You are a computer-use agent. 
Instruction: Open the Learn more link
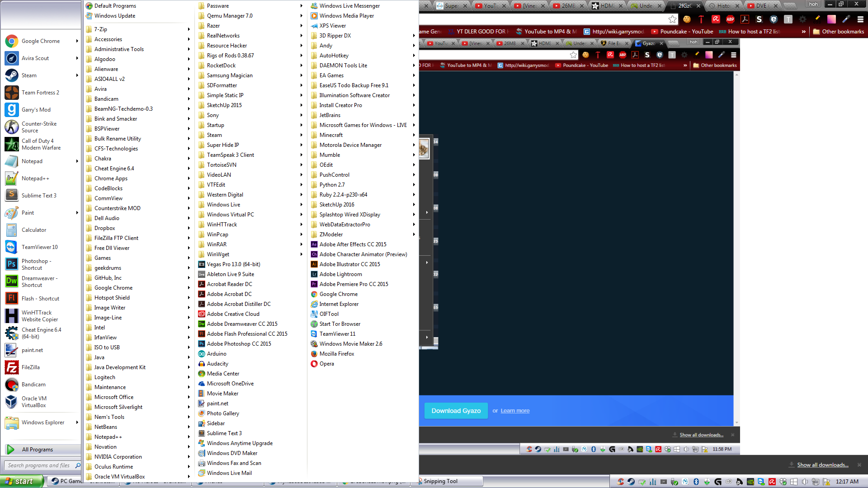click(x=515, y=411)
